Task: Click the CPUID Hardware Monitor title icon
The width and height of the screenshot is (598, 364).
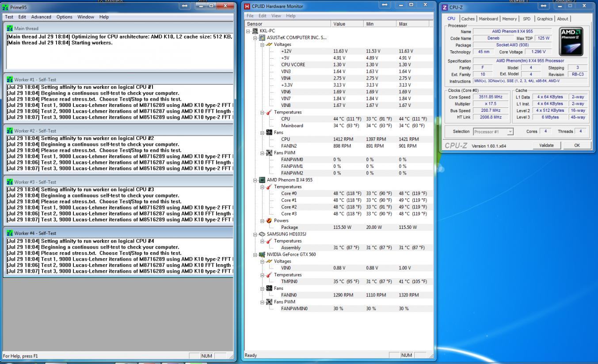Action: pos(247,6)
